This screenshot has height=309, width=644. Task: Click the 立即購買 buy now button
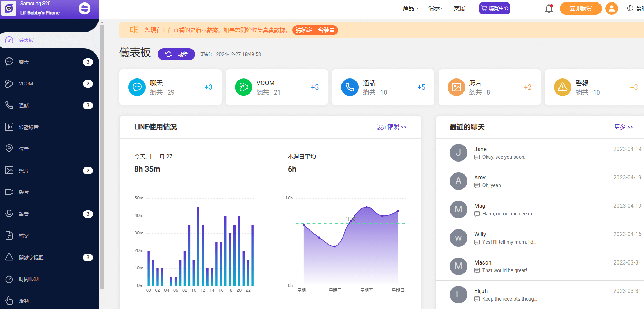pyautogui.click(x=581, y=8)
